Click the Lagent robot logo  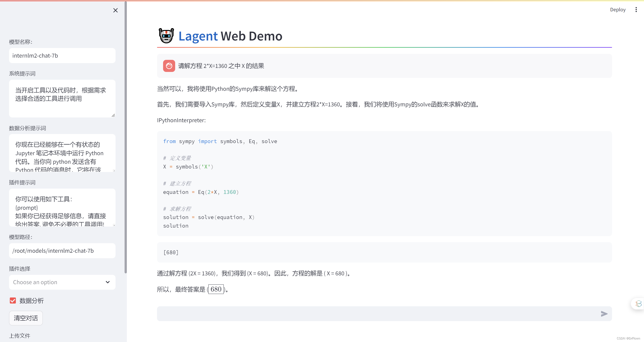tap(166, 36)
